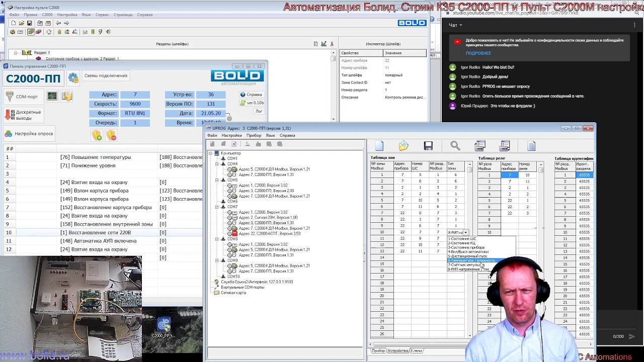
Task: Click New blank page icon in UPROG right toolbar
Action: (x=379, y=146)
